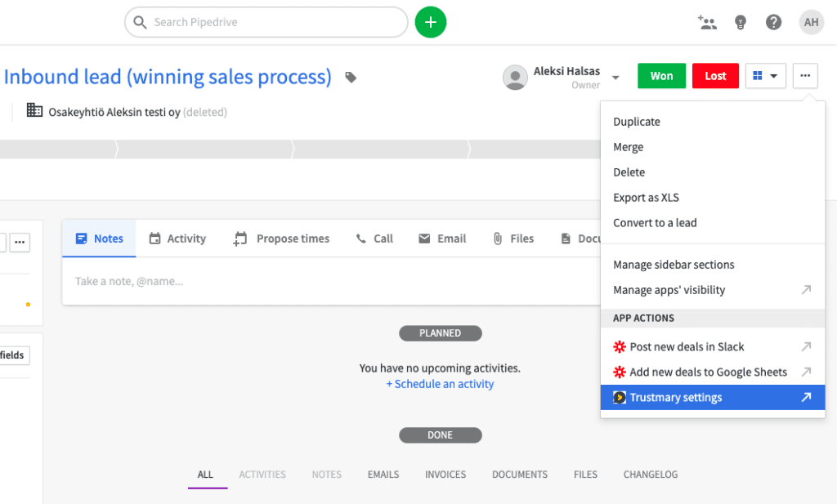Click the tag label icon beside deal title
This screenshot has width=837, height=504.
point(351,78)
